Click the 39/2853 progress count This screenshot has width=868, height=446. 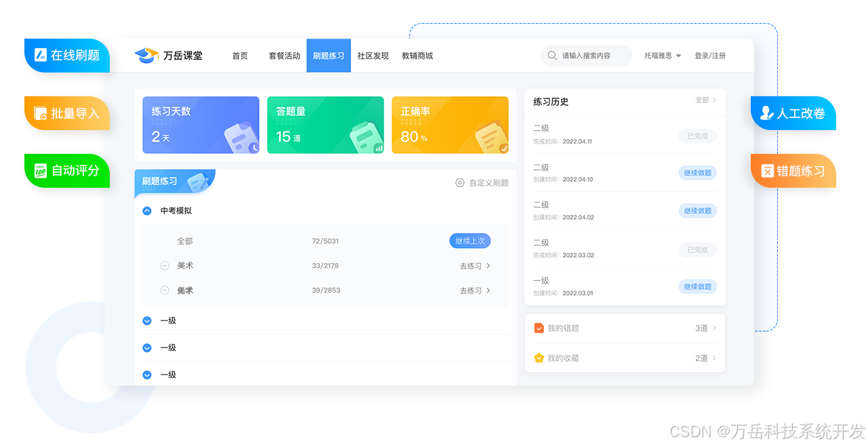tap(326, 290)
